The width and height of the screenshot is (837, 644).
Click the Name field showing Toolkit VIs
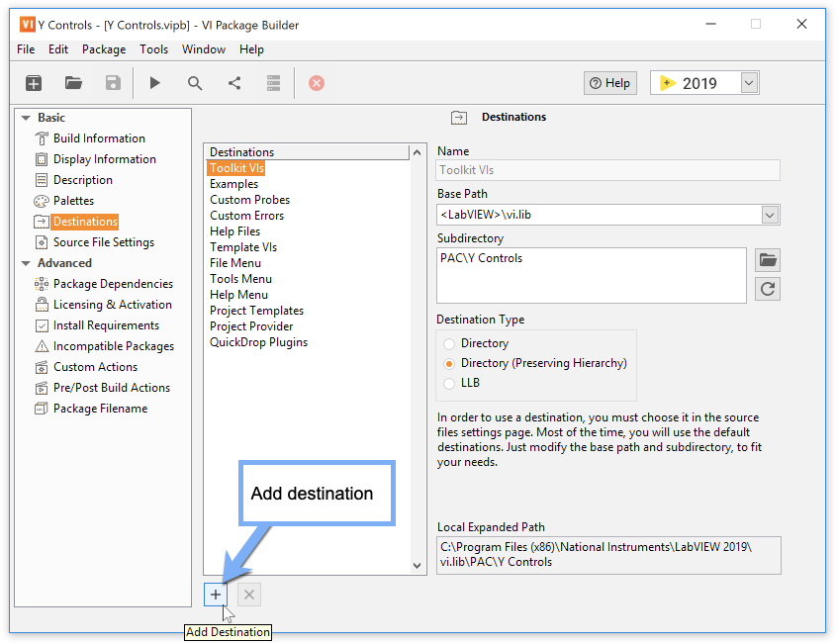(608, 170)
